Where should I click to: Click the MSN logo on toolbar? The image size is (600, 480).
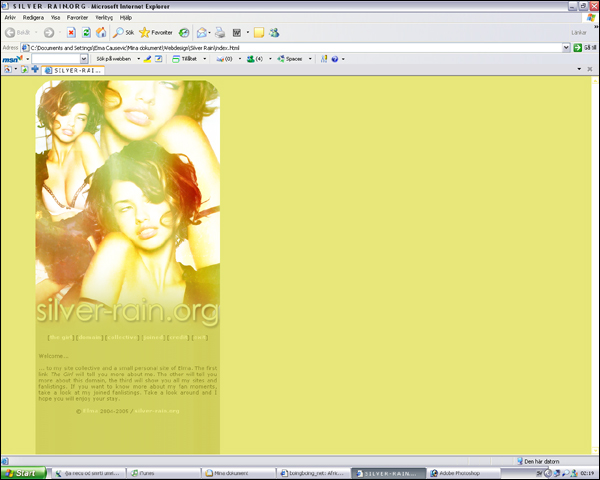tap(13, 59)
